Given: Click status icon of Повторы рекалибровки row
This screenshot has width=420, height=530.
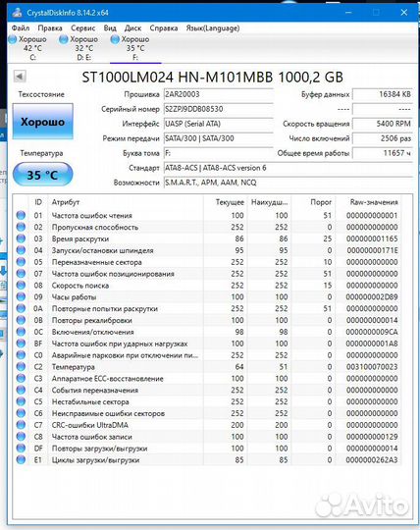Looking at the screenshot, I should 21,320.
